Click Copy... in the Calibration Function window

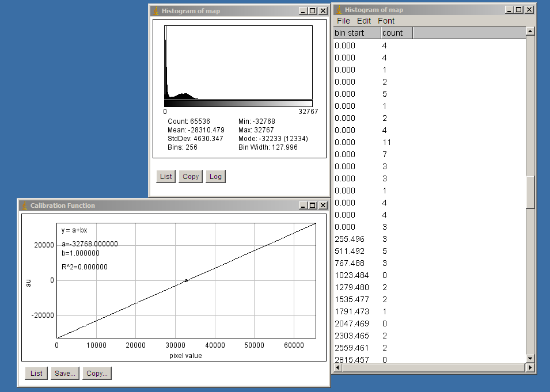(97, 373)
